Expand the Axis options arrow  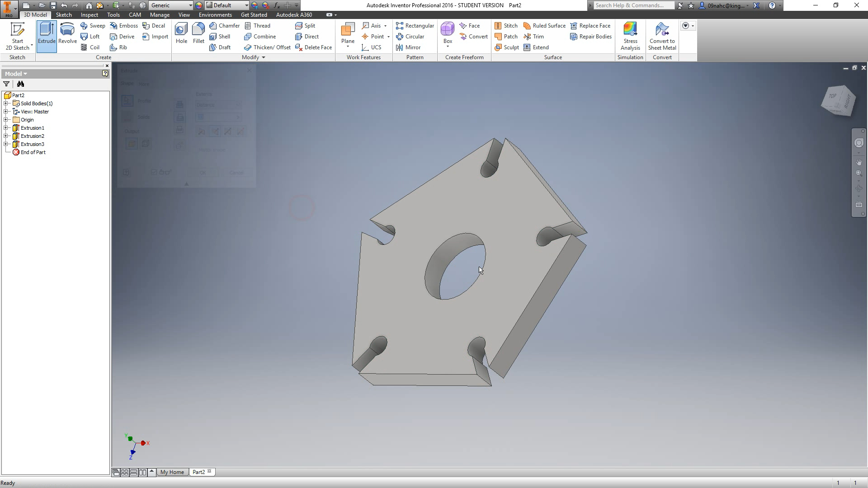[x=385, y=26]
